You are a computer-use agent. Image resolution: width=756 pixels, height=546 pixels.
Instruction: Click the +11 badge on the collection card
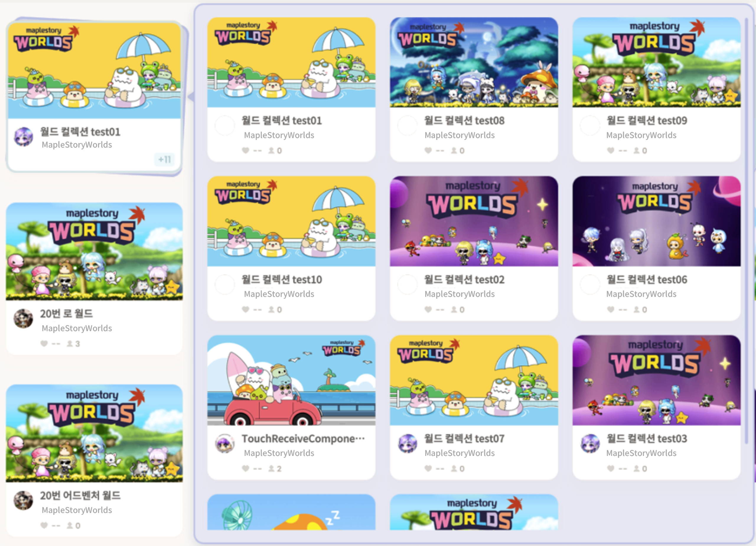coord(164,159)
